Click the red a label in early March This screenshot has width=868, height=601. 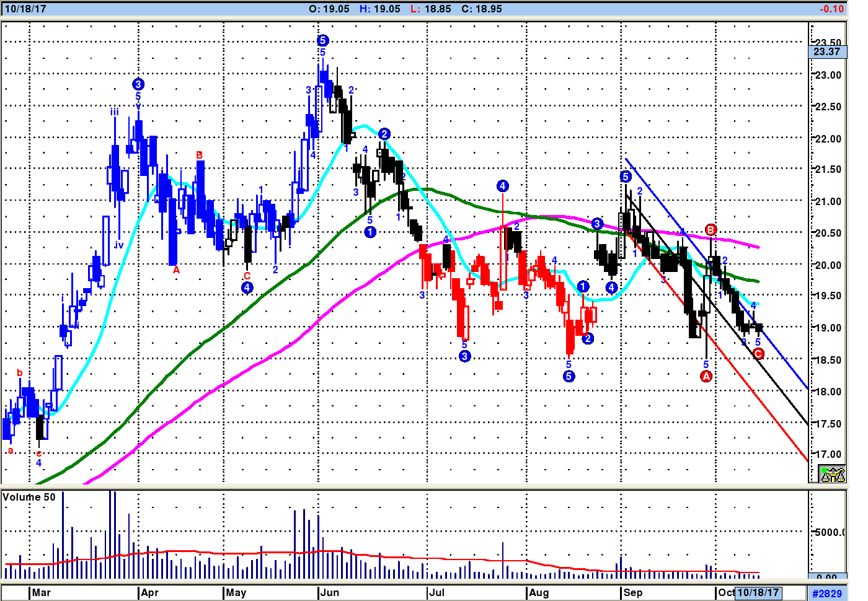pos(11,450)
